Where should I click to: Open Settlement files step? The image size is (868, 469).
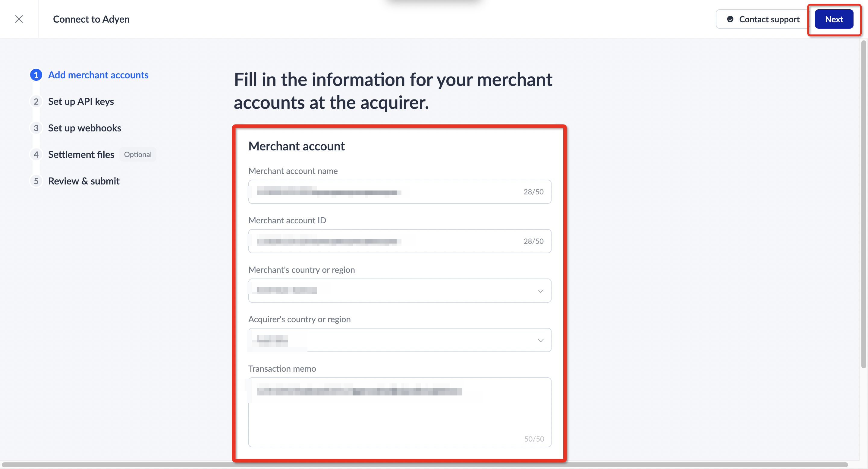pyautogui.click(x=81, y=155)
